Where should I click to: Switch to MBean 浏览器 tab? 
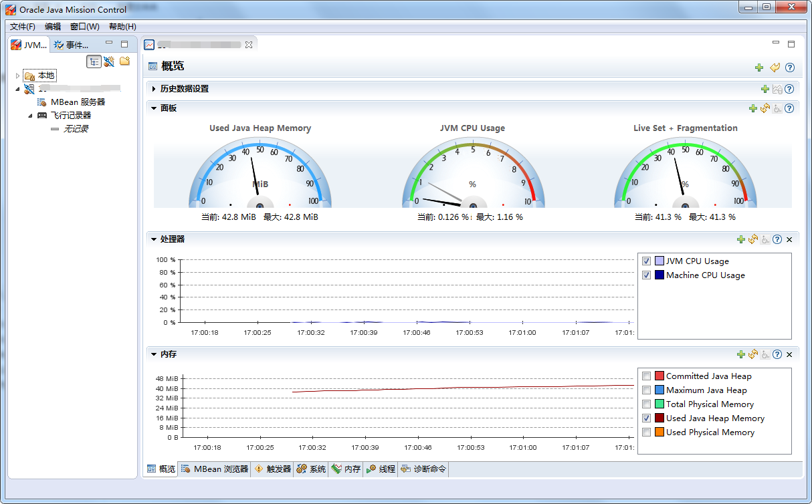pyautogui.click(x=215, y=469)
